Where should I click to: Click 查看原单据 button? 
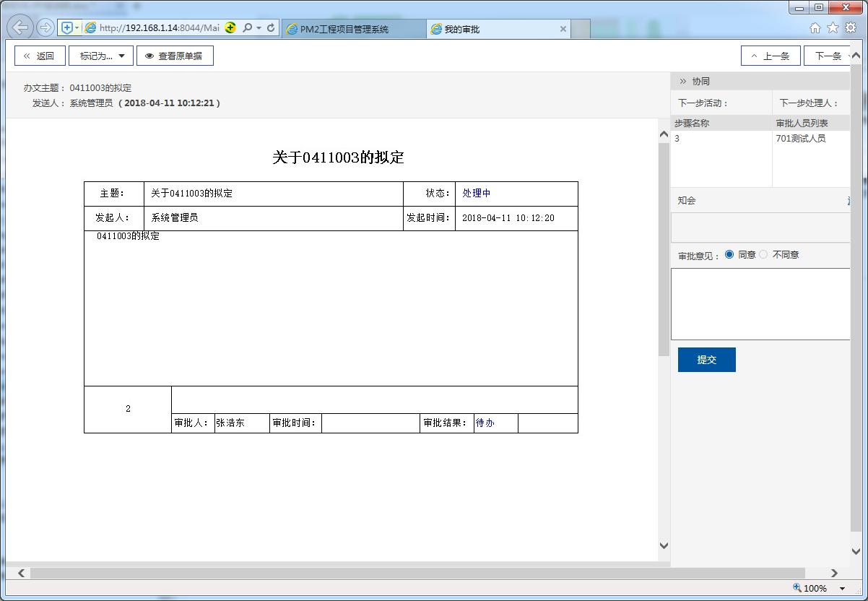click(x=175, y=56)
